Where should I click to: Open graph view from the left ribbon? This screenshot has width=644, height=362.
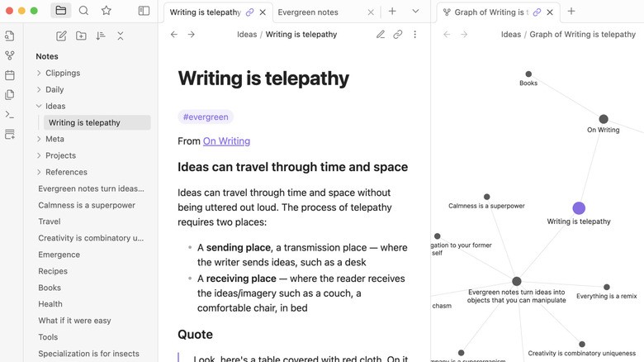tap(10, 55)
